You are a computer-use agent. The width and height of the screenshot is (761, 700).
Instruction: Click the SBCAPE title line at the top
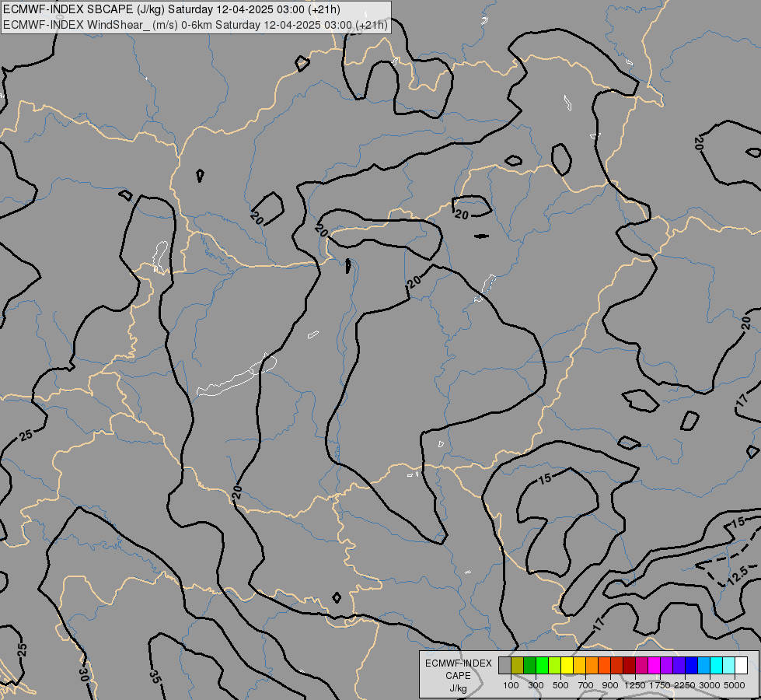[172, 9]
